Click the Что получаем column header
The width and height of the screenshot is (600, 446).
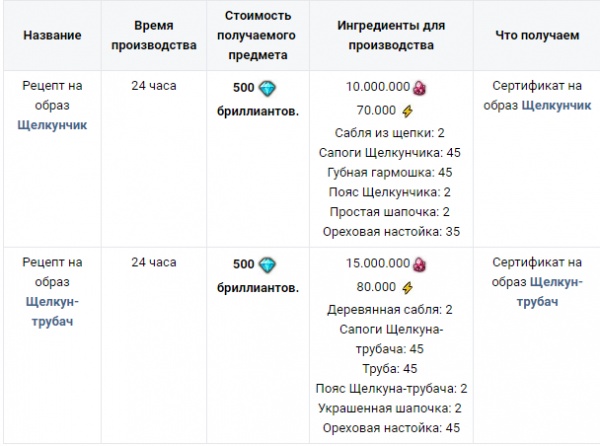click(536, 35)
